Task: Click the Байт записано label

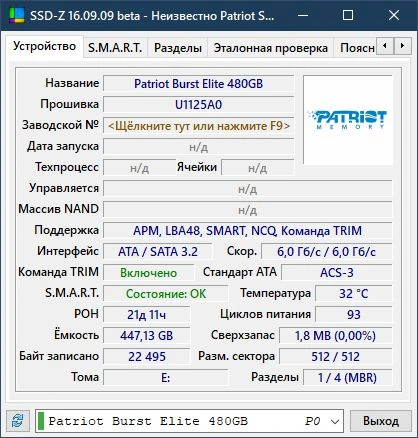Action: pos(59,356)
